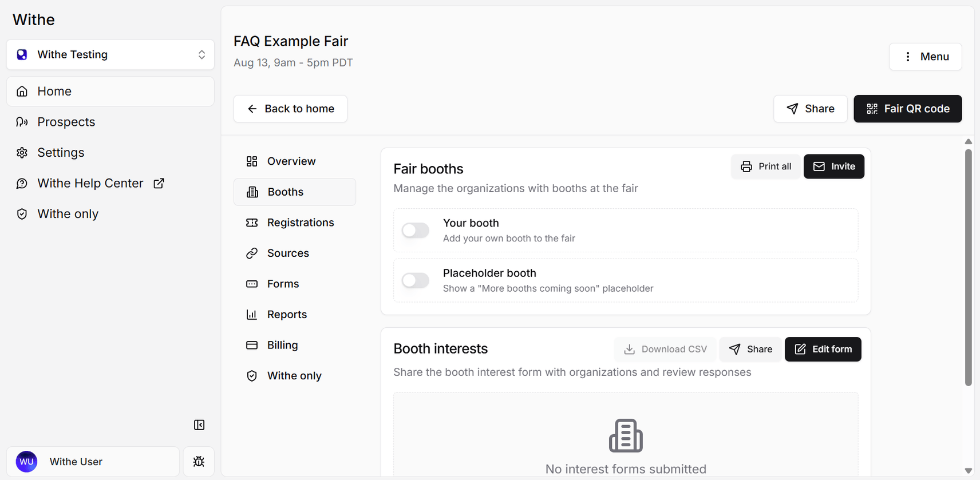Open Withe only in the left sidebar
Viewport: 980px width, 480px height.
click(110, 214)
